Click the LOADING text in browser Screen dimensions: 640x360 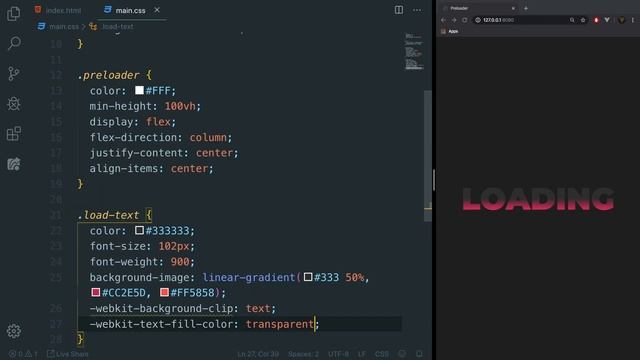point(538,199)
